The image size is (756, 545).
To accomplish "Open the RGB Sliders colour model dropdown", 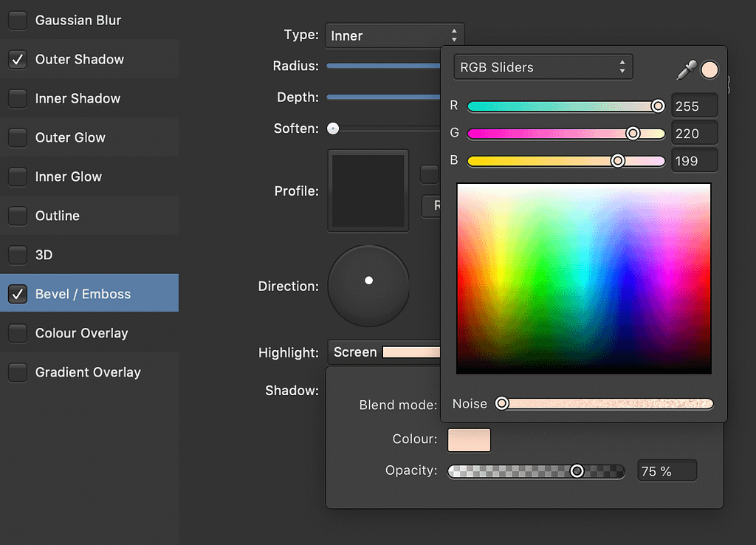I will 543,66.
